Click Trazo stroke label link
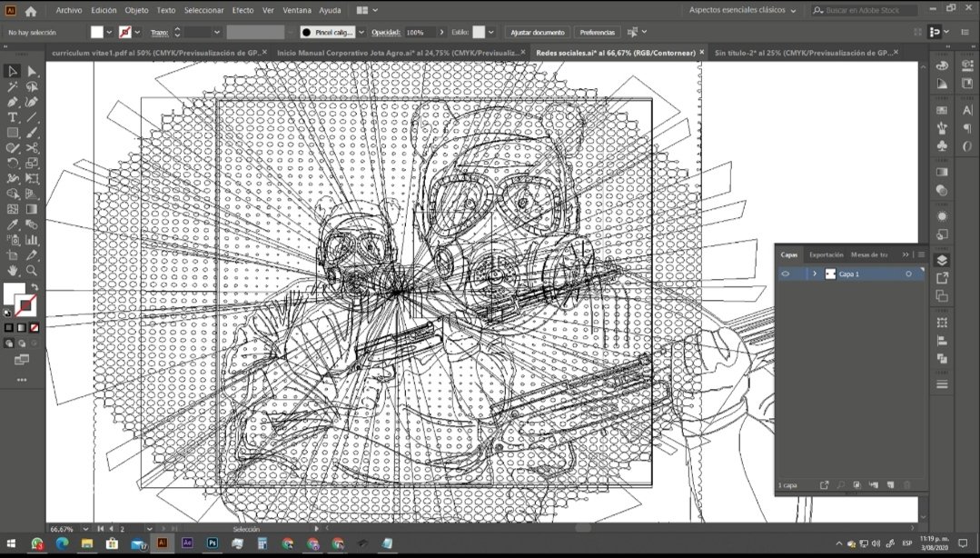 pos(159,32)
